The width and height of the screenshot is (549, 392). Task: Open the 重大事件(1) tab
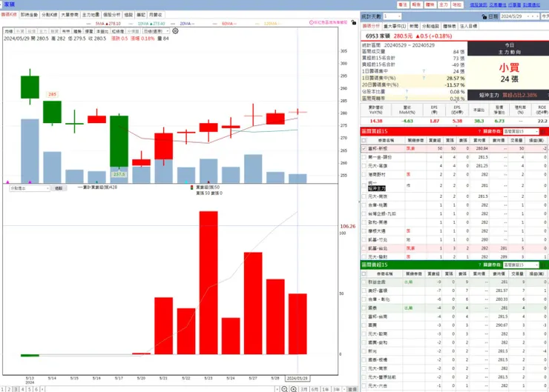tap(395, 26)
